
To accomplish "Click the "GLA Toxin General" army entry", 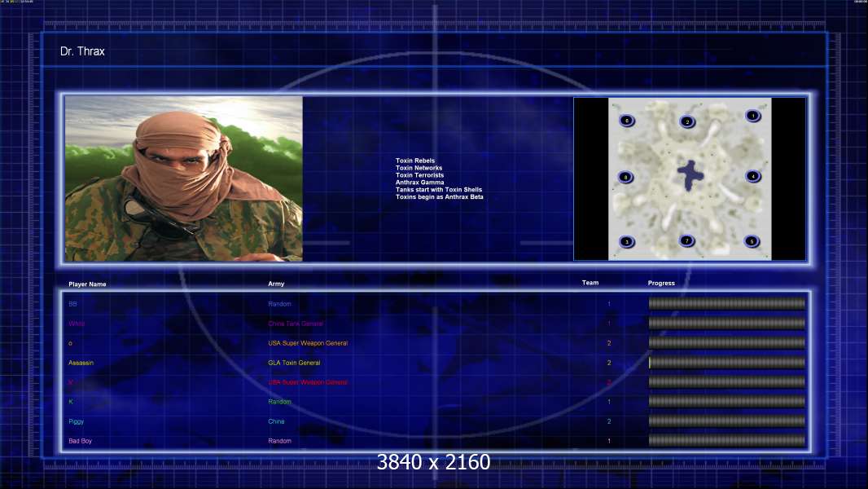I will point(294,363).
